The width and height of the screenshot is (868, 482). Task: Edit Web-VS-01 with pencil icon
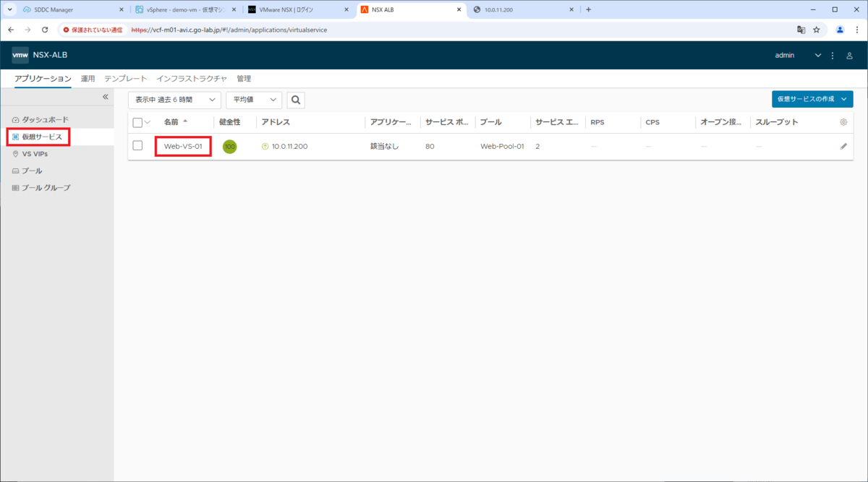[843, 146]
